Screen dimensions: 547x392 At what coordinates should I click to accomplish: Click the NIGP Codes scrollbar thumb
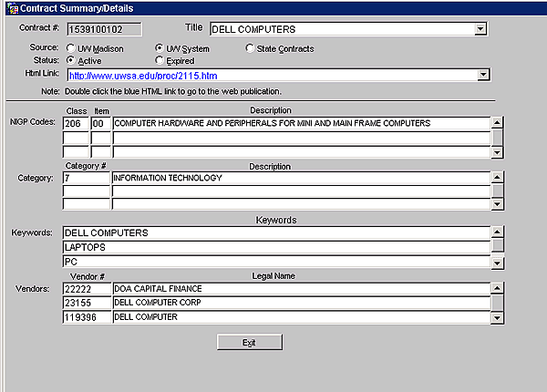[497, 137]
